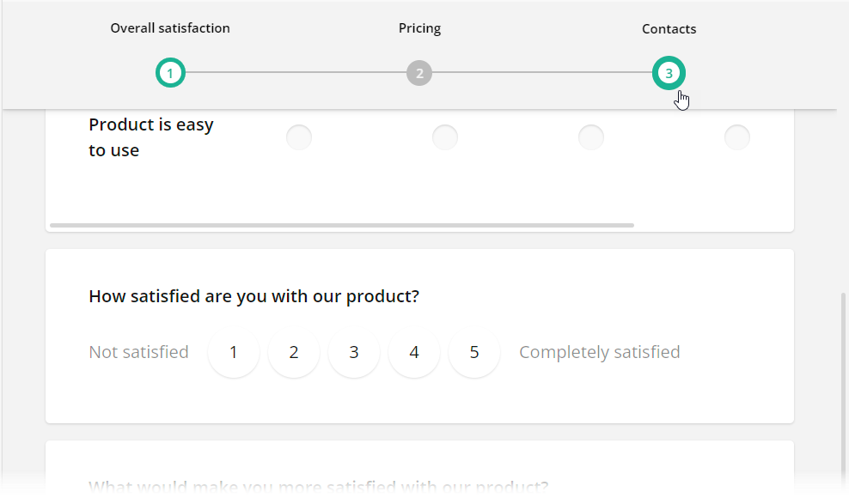Rate product satisfaction as 5
The width and height of the screenshot is (849, 504).
[x=473, y=352]
